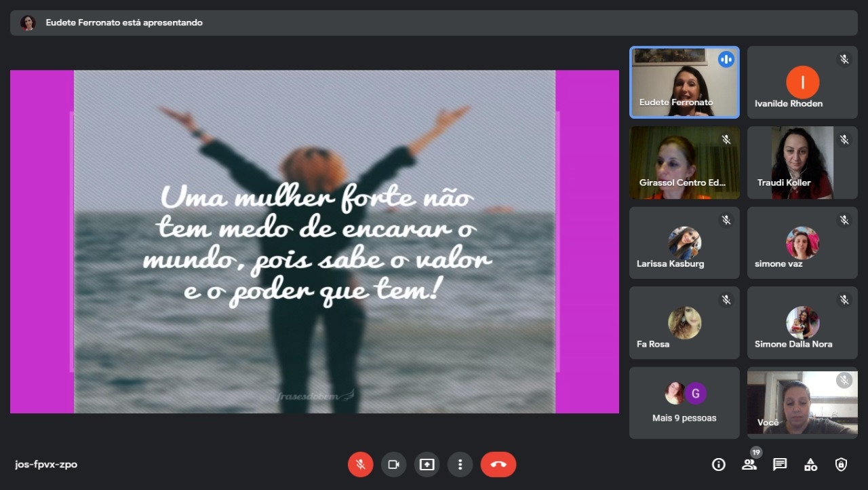Click the presenting banner for Eudete Ferronato
Screen dimensions: 868x490
(x=434, y=23)
